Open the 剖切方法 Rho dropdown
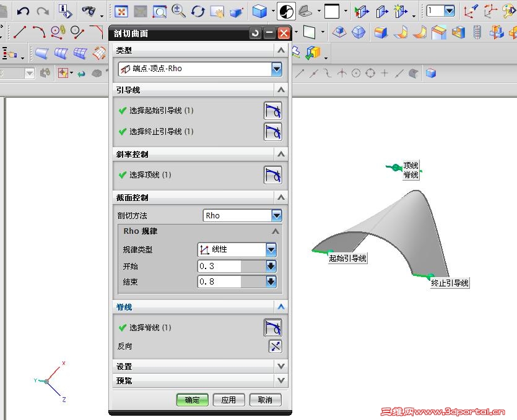The image size is (517, 420). [x=277, y=215]
